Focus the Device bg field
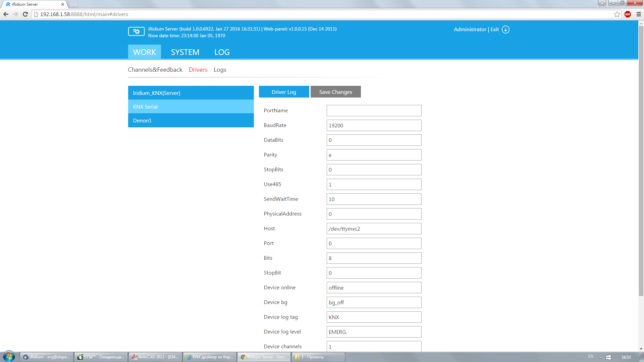The height and width of the screenshot is (362, 644). pos(374,302)
